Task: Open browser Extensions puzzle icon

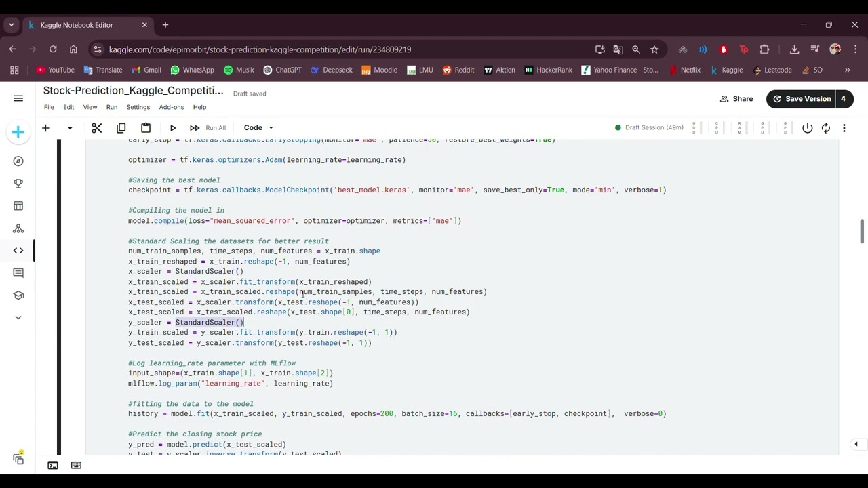Action: [765, 49]
